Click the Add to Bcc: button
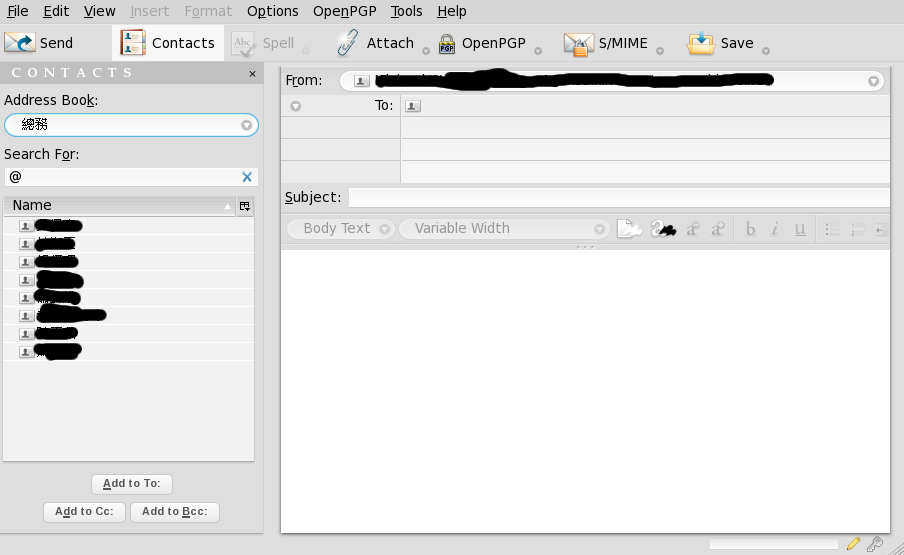The image size is (904, 555). click(175, 512)
